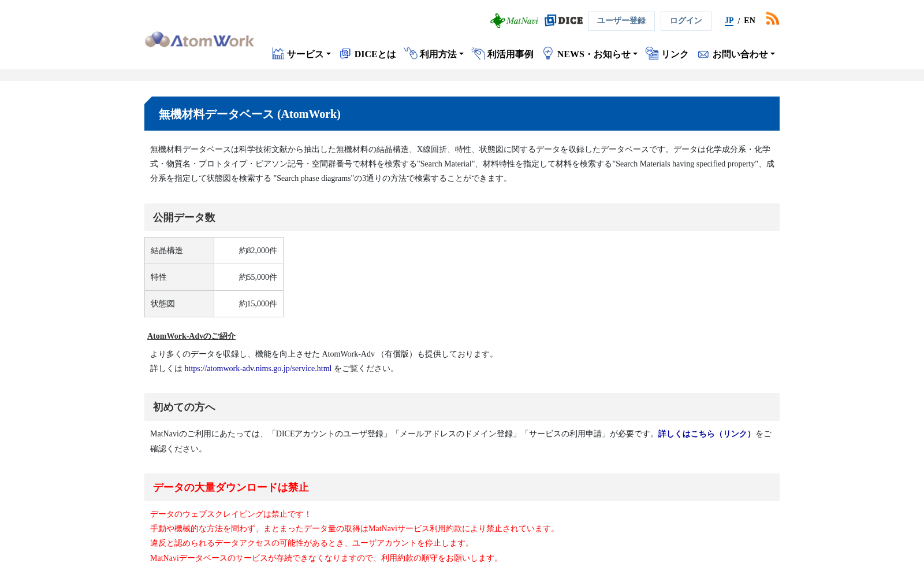Viewport: 924px width, 578px height.
Task: Expand the 利用方法 dropdown menu
Action: coord(441,54)
